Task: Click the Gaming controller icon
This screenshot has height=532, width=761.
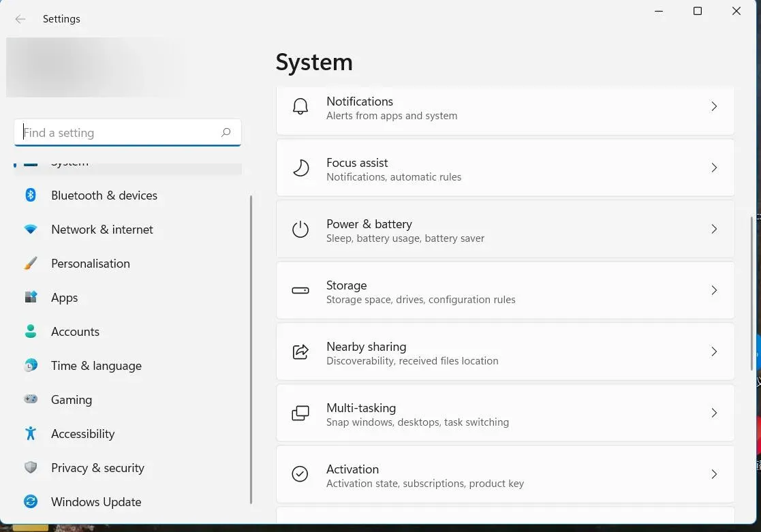Action: (x=31, y=399)
